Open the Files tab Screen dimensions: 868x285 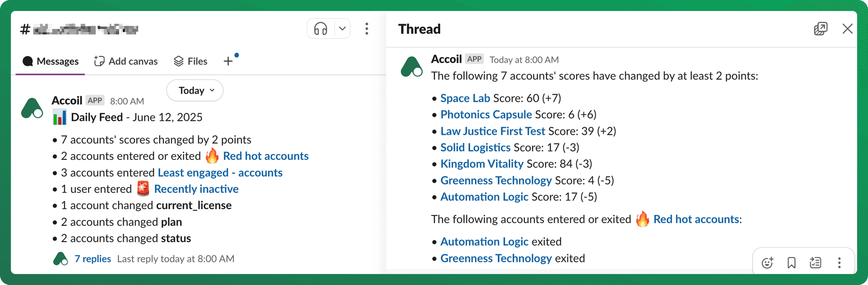pyautogui.click(x=190, y=61)
